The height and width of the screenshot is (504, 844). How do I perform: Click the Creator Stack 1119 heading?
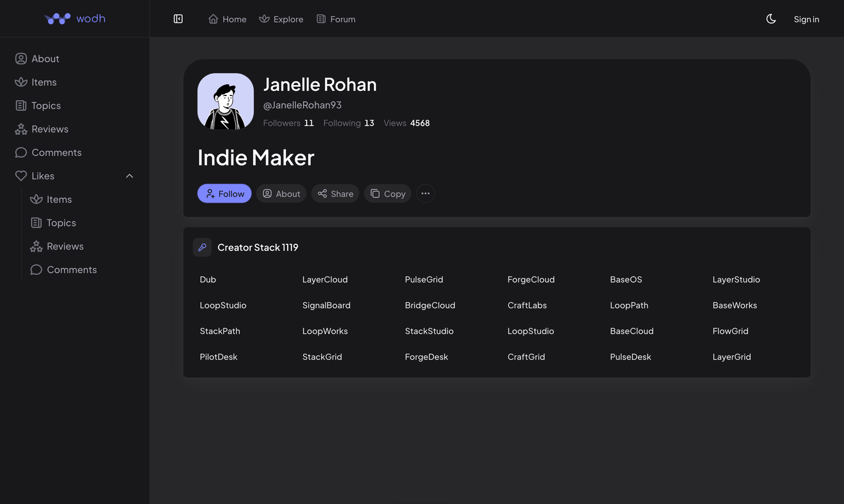[258, 247]
